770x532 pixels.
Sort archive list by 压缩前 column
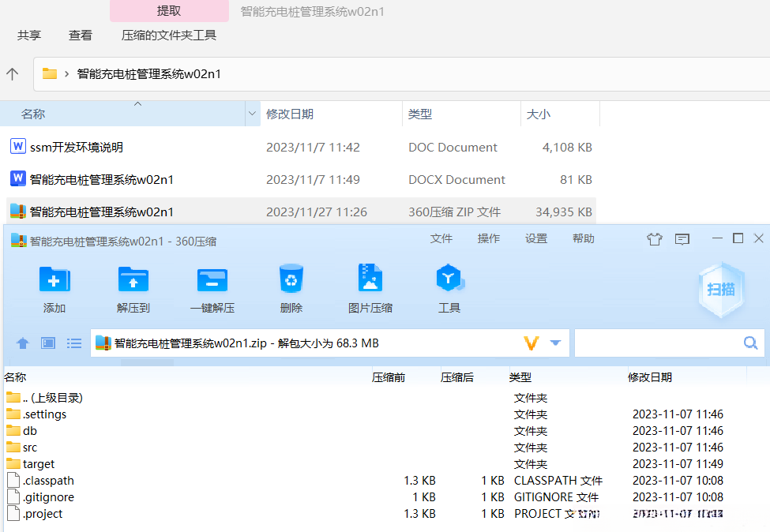(x=389, y=377)
